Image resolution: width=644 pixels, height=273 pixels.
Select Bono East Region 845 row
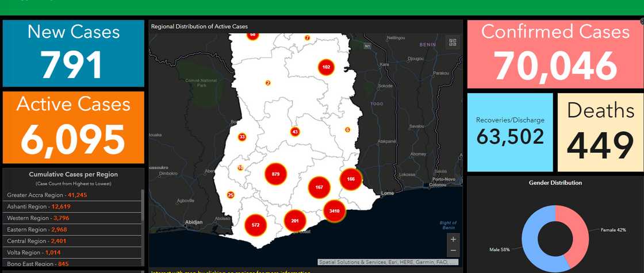[x=72, y=263]
